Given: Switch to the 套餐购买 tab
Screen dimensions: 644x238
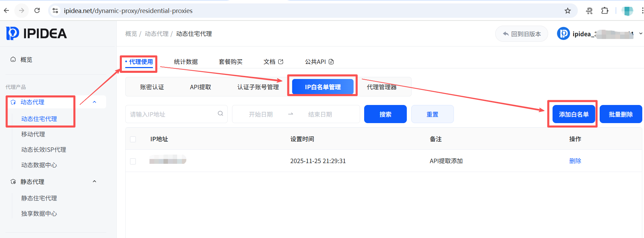Looking at the screenshot, I should [x=231, y=62].
